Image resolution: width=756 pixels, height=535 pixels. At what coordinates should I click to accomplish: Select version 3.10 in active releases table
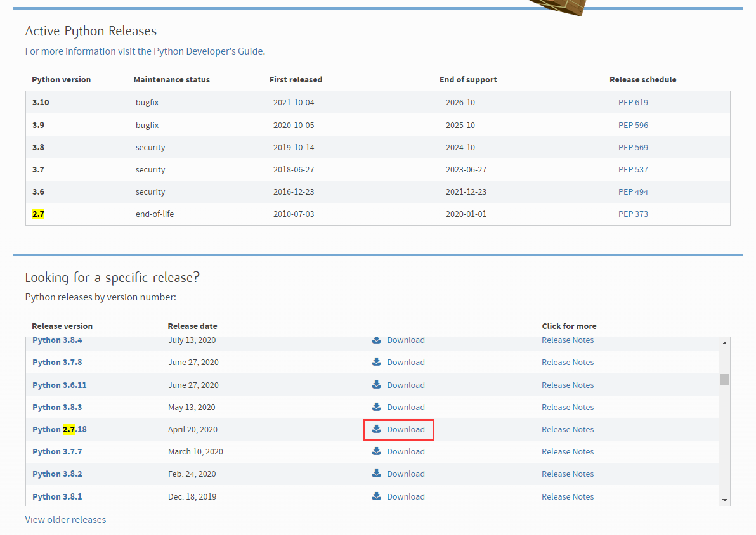(x=41, y=102)
